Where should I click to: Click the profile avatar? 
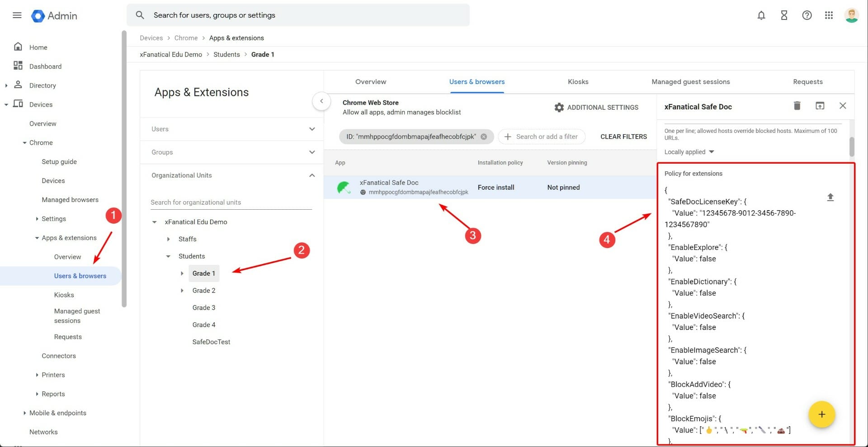851,15
